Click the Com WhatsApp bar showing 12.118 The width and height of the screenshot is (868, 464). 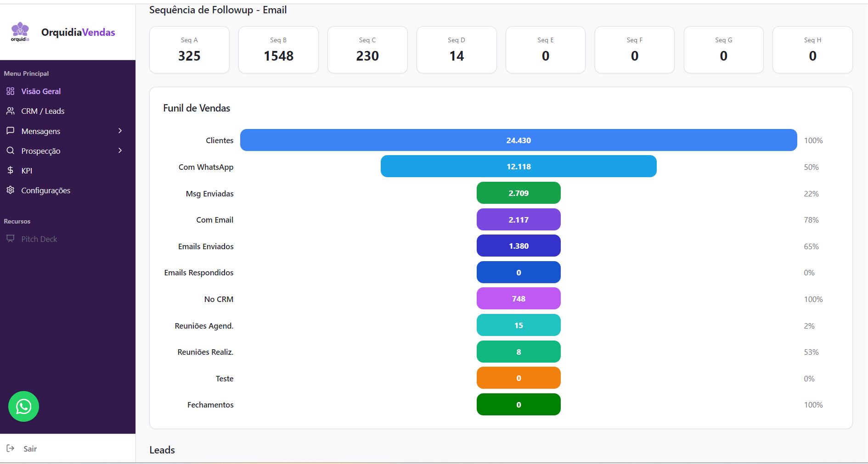click(519, 166)
